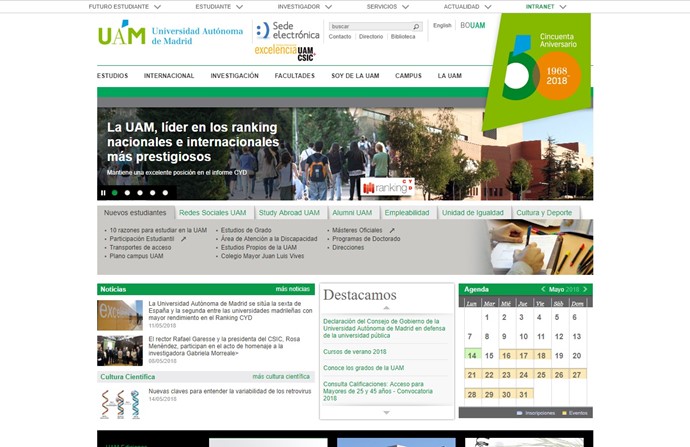Open the Contacto link
The height and width of the screenshot is (447, 690).
click(x=340, y=37)
